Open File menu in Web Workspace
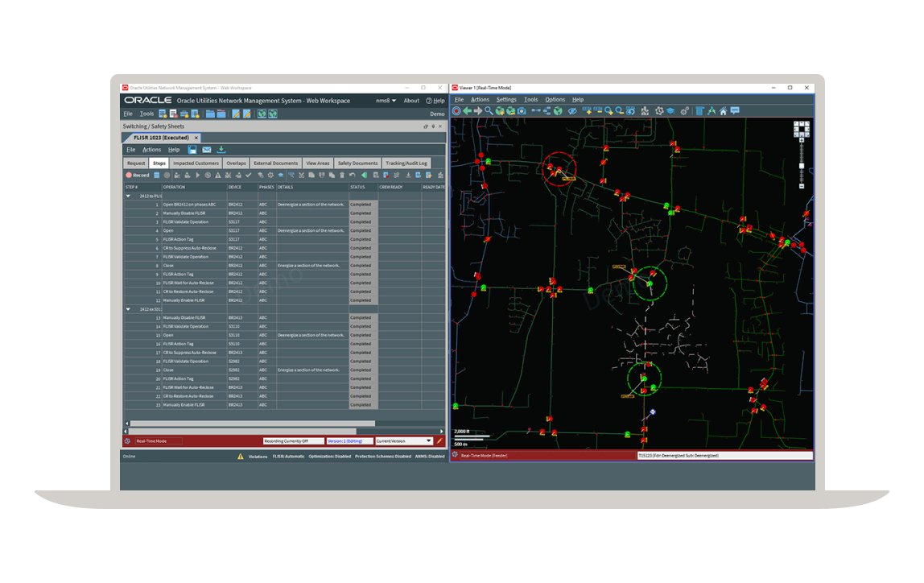Screen dimensions: 924x583 click(x=128, y=114)
